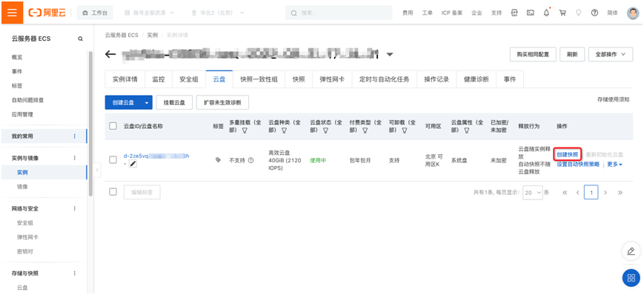Switch to the 安全组 tab

[x=189, y=79]
